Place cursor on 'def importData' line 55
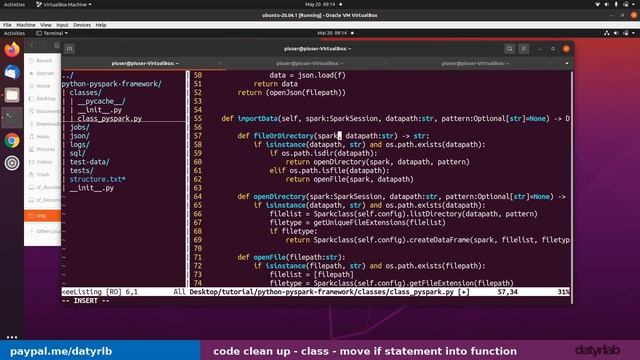 [x=250, y=119]
